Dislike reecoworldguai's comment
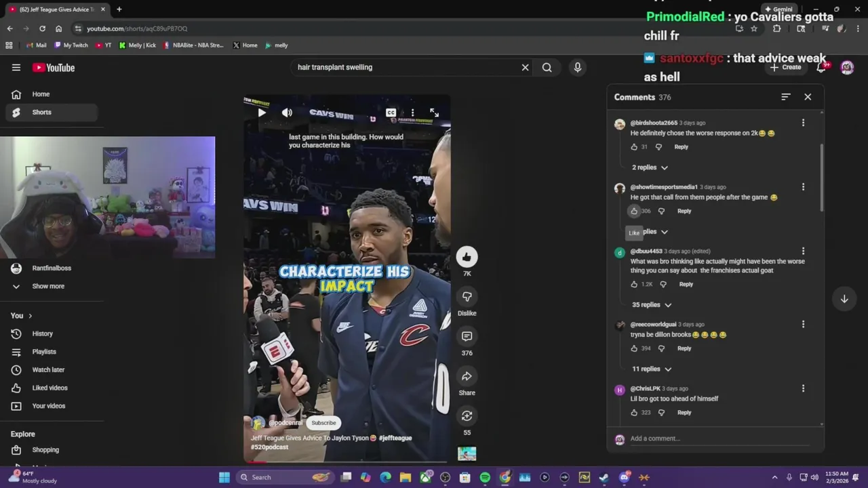868x488 pixels. [661, 348]
